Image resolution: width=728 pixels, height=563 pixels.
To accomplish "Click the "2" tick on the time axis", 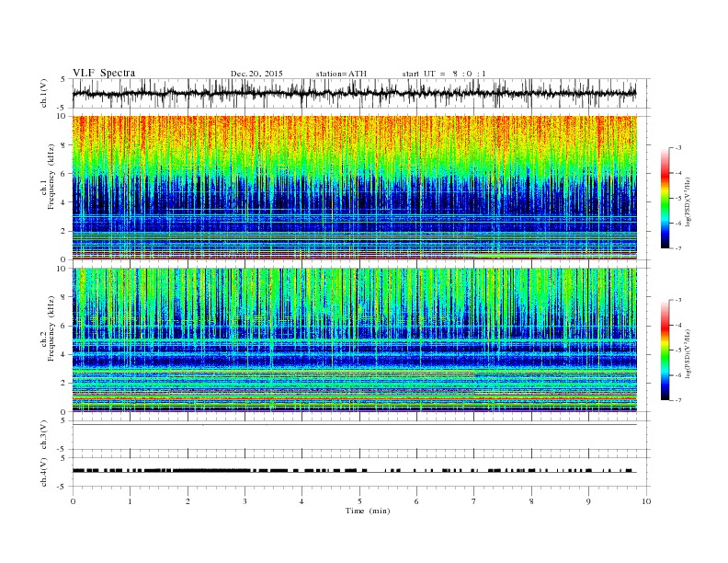I will click(188, 501).
